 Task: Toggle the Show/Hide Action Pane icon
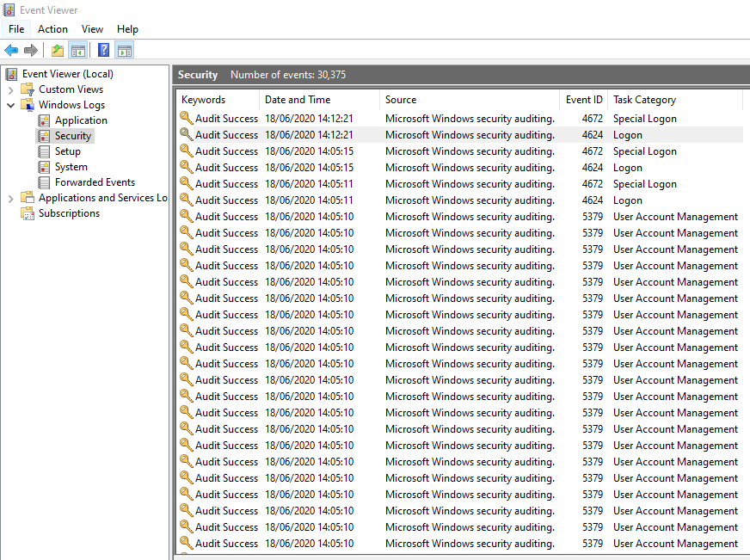(125, 50)
